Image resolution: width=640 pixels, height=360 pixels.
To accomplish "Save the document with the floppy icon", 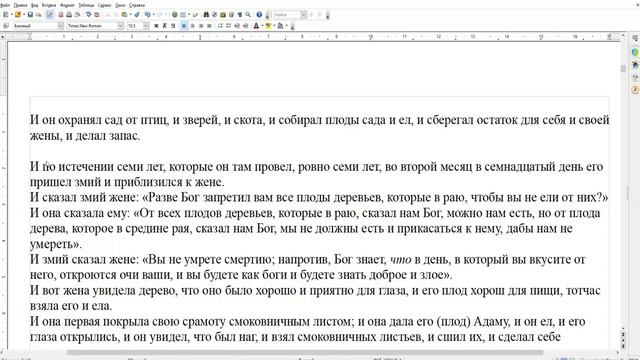I will tap(30, 14).
